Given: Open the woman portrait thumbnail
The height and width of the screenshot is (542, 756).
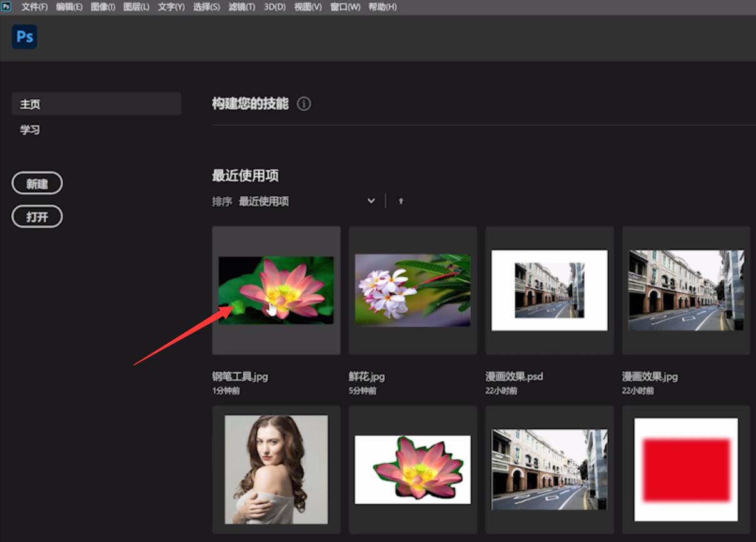Looking at the screenshot, I should (276, 469).
